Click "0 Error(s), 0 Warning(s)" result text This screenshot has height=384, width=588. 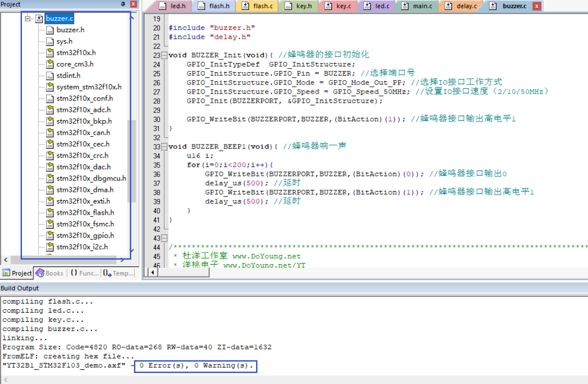tap(196, 366)
